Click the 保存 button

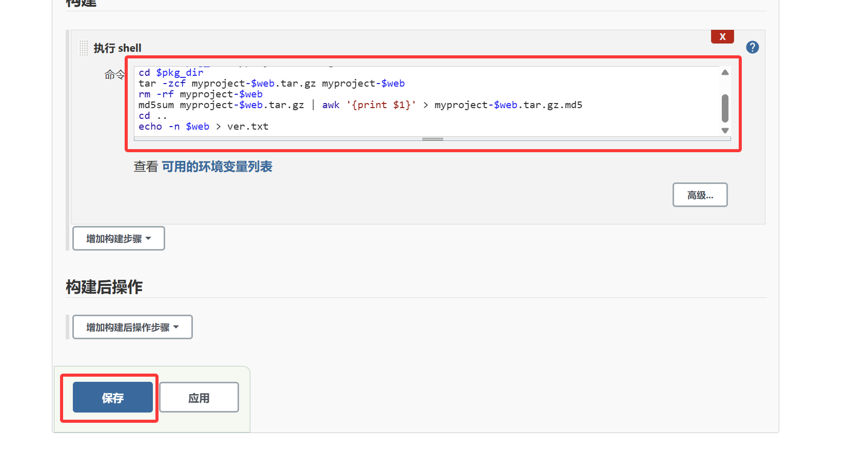(113, 397)
